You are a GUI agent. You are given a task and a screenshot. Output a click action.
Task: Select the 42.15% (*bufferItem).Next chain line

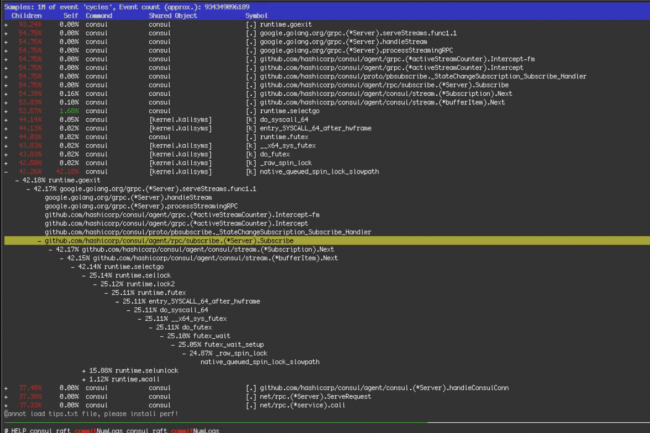[202, 259]
